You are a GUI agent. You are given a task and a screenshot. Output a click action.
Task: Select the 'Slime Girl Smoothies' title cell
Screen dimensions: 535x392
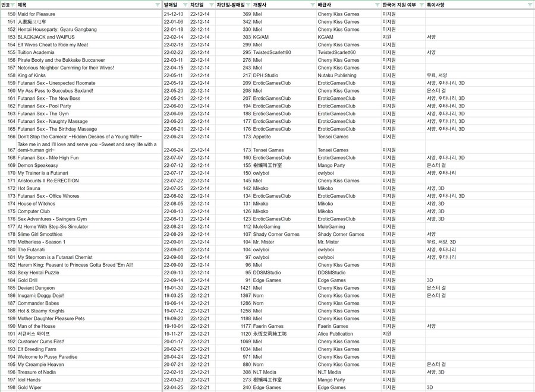click(89, 234)
